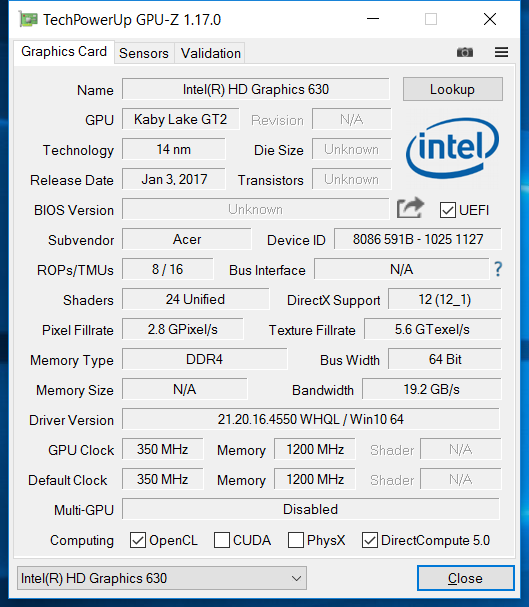This screenshot has width=529, height=607.
Task: Click the Intel logo image
Action: [x=452, y=148]
